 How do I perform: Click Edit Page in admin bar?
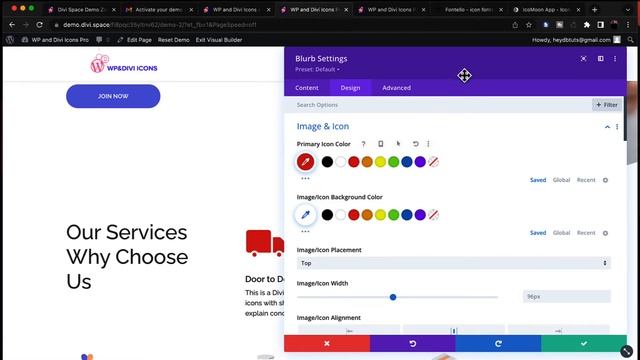[134, 40]
